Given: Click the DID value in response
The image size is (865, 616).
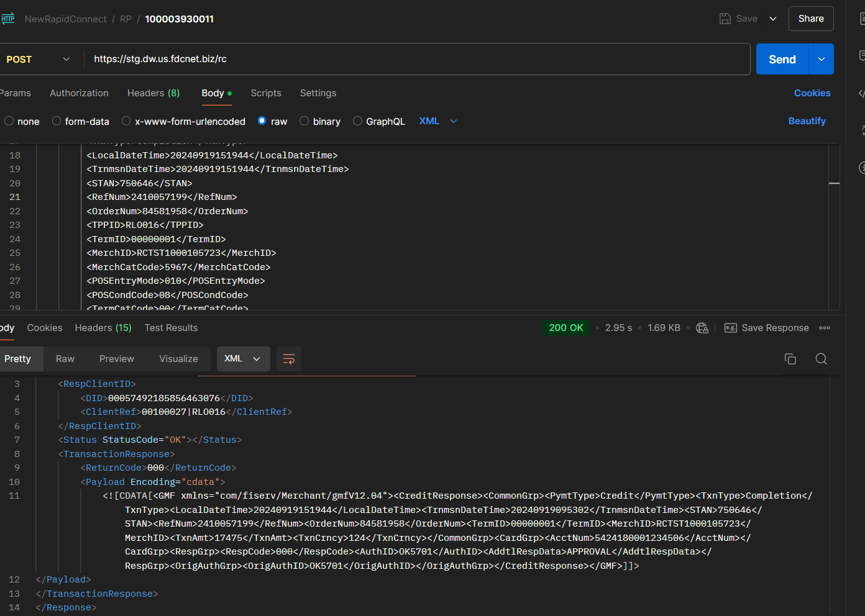Looking at the screenshot, I should coord(164,398).
